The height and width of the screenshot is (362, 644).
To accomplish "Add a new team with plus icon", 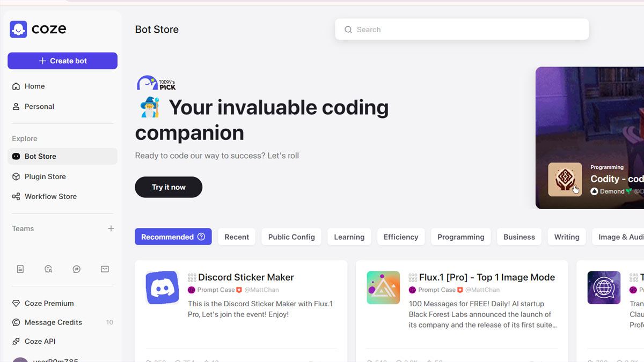I will pos(111,228).
